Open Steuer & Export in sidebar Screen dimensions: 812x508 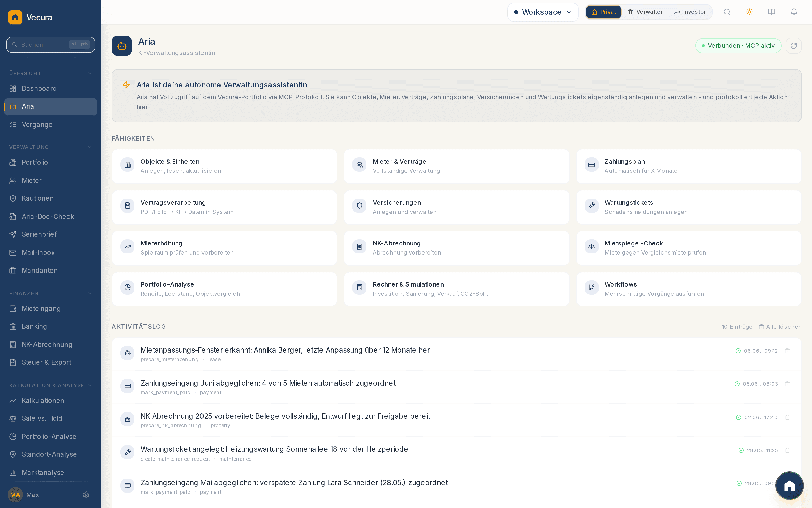coord(51,362)
